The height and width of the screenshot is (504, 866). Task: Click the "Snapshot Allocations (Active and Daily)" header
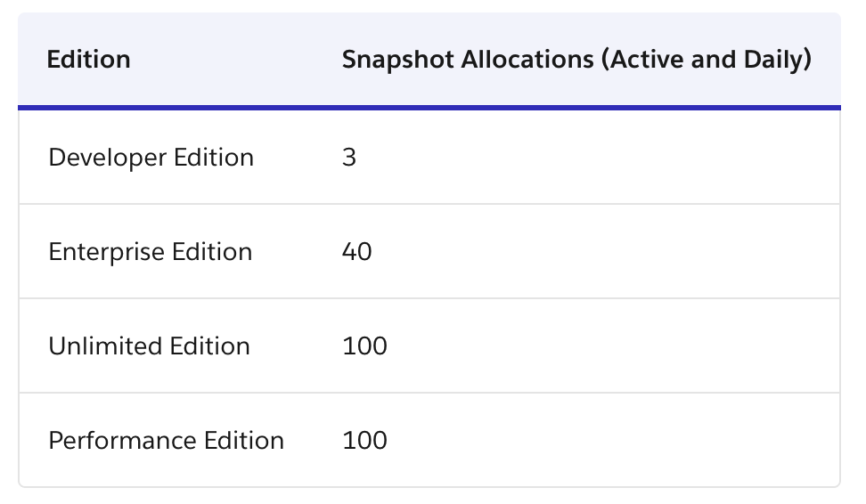pyautogui.click(x=576, y=60)
